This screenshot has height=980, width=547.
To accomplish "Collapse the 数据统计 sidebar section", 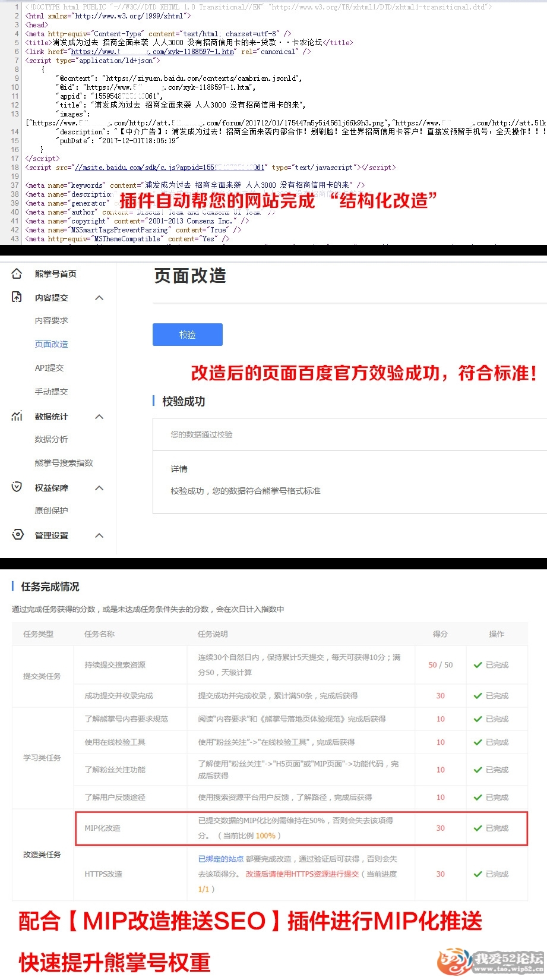I will pyautogui.click(x=99, y=417).
